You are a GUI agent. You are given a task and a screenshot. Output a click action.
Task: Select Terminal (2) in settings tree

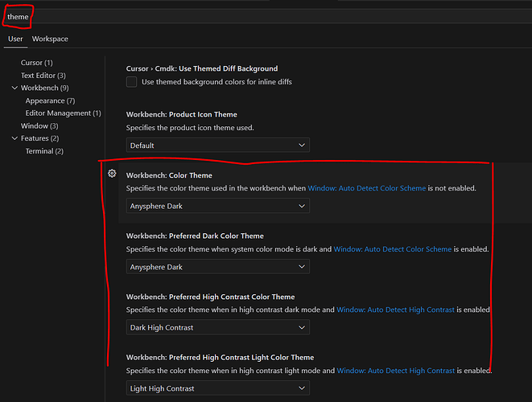pos(44,151)
